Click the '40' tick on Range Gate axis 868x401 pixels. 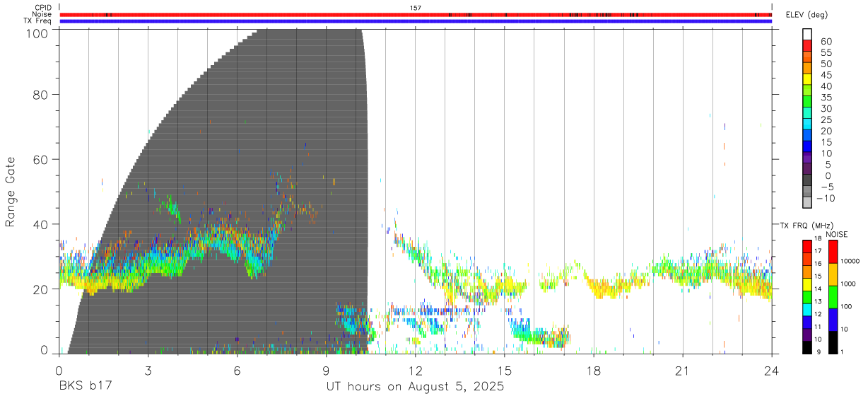click(40, 224)
